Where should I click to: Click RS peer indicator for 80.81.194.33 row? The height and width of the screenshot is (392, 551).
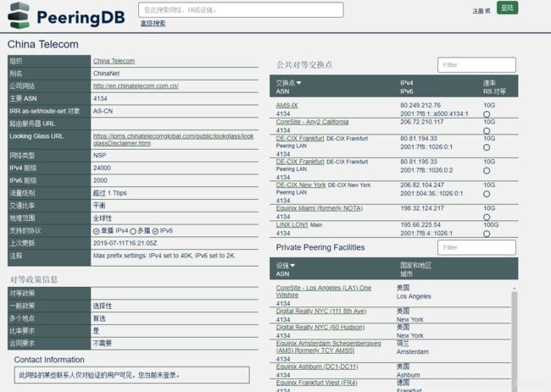[x=487, y=147]
